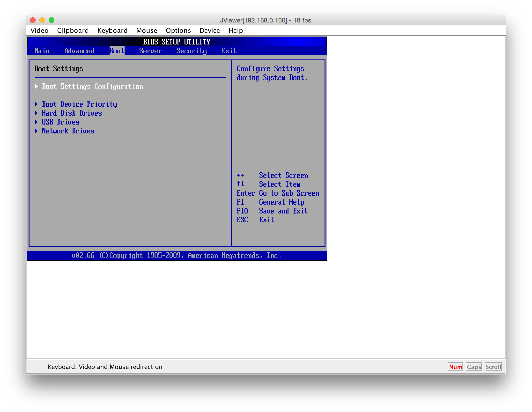Open the Keyboard menu
The height and width of the screenshot is (412, 532).
pyautogui.click(x=112, y=30)
